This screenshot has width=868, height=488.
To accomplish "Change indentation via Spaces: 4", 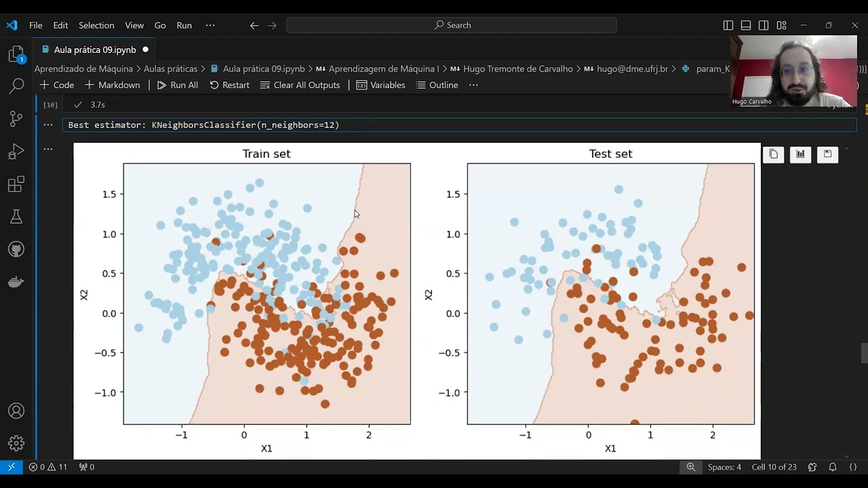I will point(724,467).
